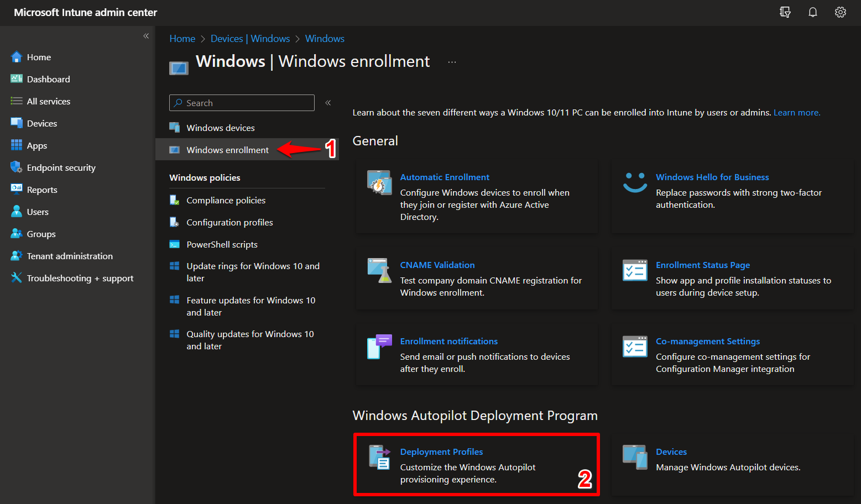Select Windows devices in the enrollment menu
This screenshot has height=504, width=861.
pos(220,127)
